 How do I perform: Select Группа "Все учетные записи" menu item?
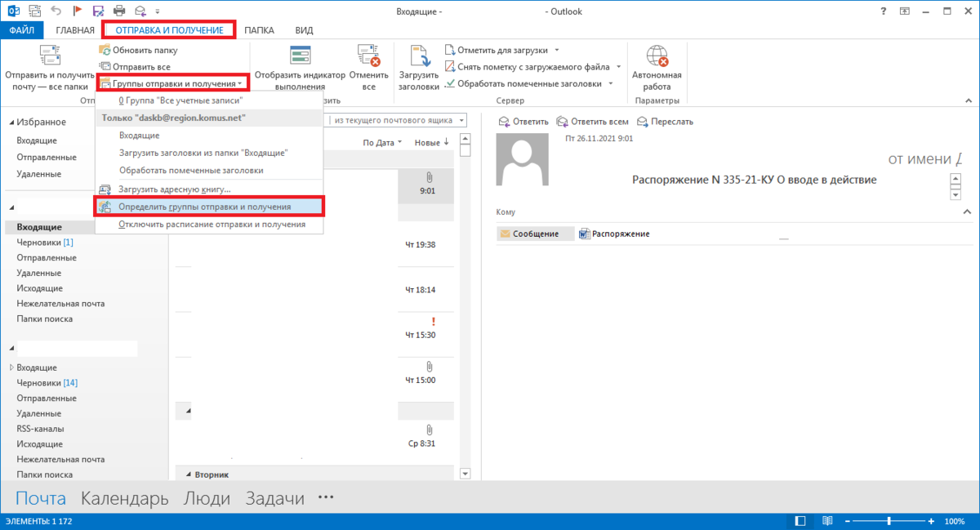click(209, 100)
